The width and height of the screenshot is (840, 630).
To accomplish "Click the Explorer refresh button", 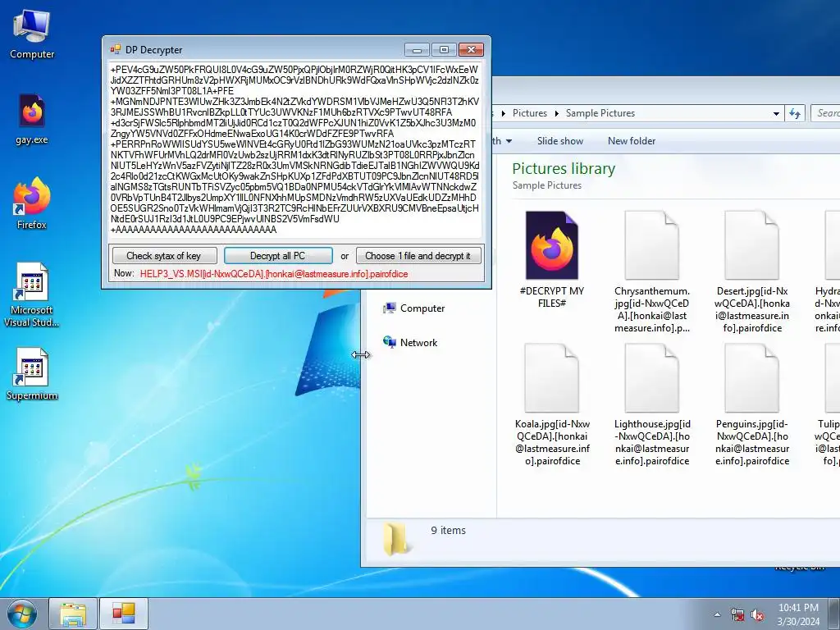I will coord(795,113).
